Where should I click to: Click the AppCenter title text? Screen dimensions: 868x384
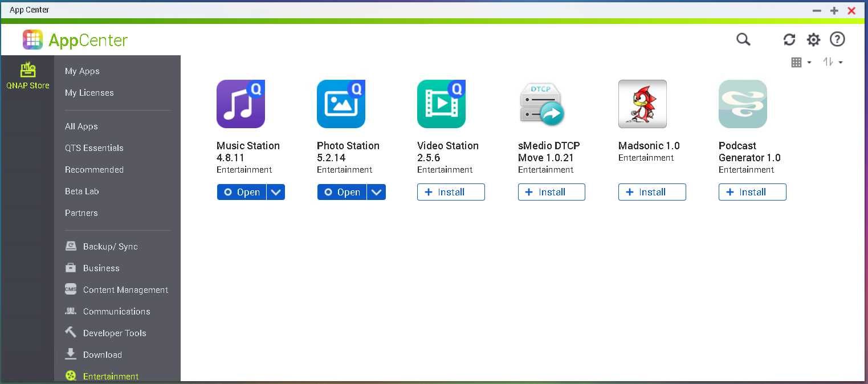pos(88,40)
